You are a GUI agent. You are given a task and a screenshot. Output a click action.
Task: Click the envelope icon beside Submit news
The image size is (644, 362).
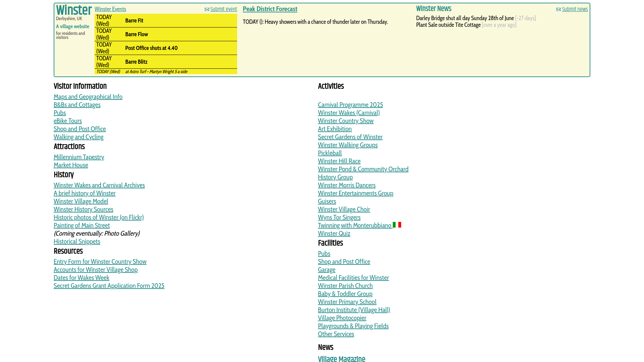558,9
